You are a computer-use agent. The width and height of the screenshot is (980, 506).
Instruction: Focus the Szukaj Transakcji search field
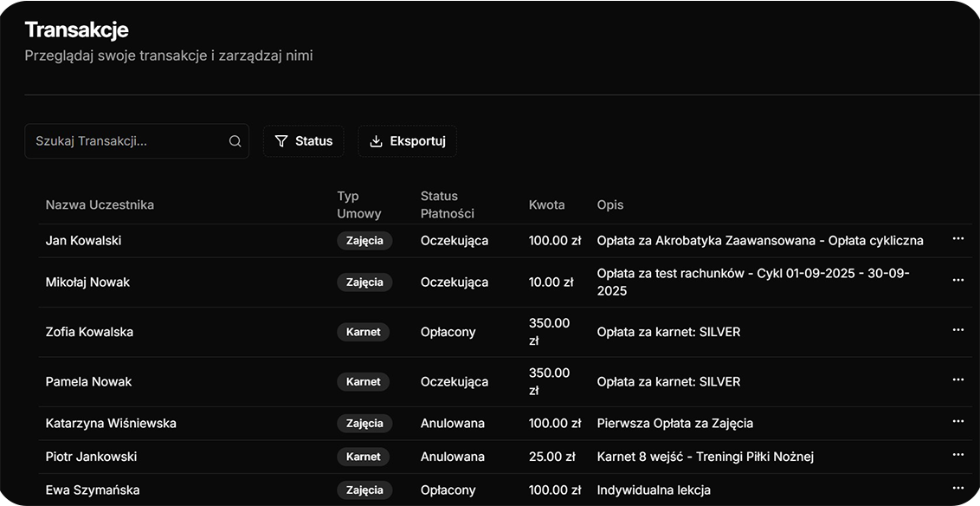click(x=128, y=141)
